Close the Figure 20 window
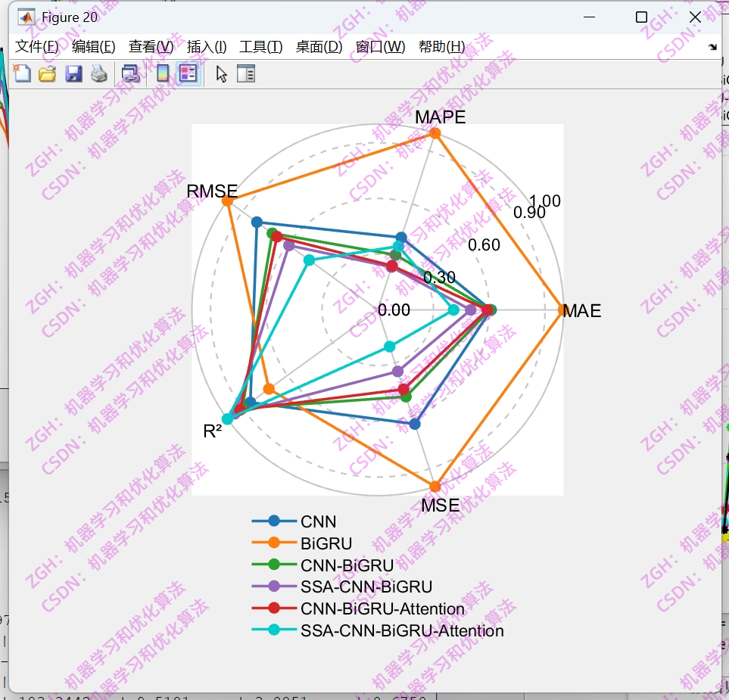This screenshot has width=729, height=700. (x=695, y=17)
